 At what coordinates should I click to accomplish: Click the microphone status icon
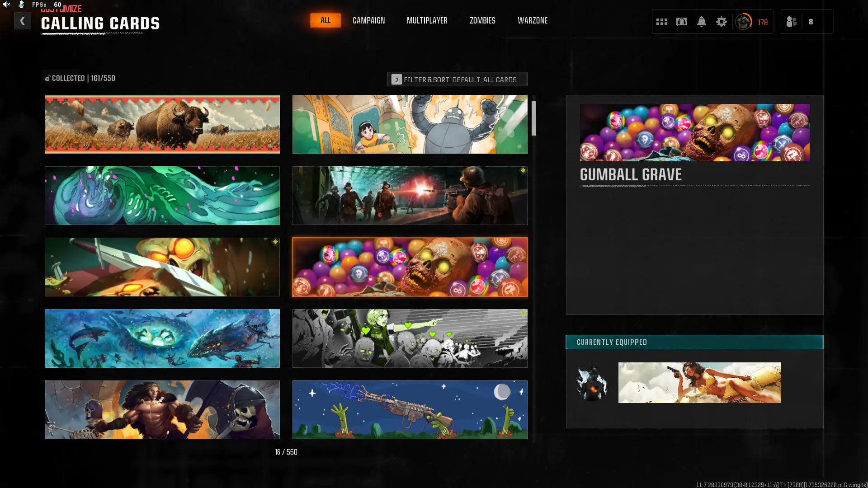[21, 5]
